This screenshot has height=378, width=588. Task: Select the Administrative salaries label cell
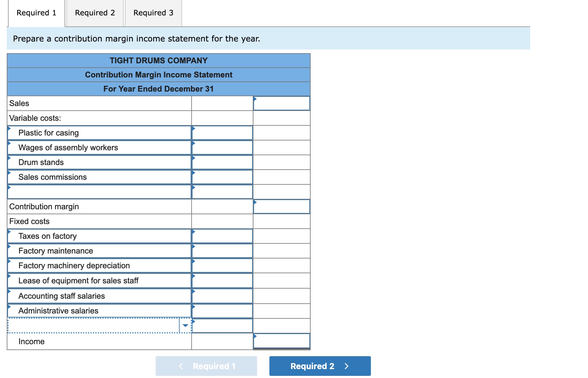pos(99,311)
